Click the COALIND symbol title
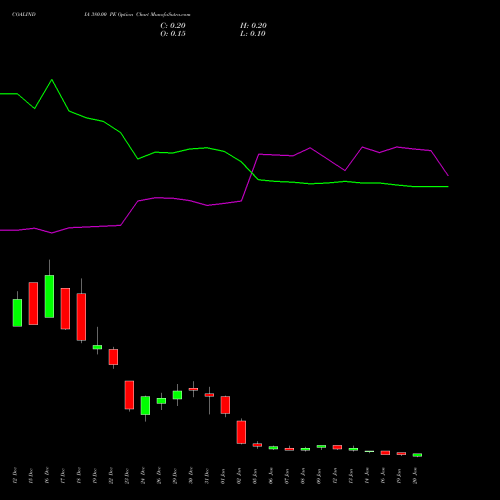This screenshot has height=500, width=500. pyautogui.click(x=24, y=15)
